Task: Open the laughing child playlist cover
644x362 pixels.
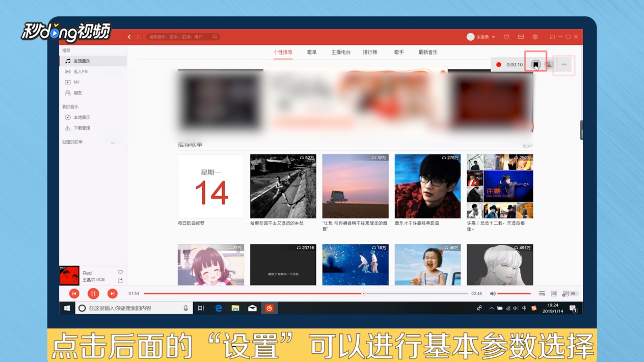Action: tap(428, 265)
